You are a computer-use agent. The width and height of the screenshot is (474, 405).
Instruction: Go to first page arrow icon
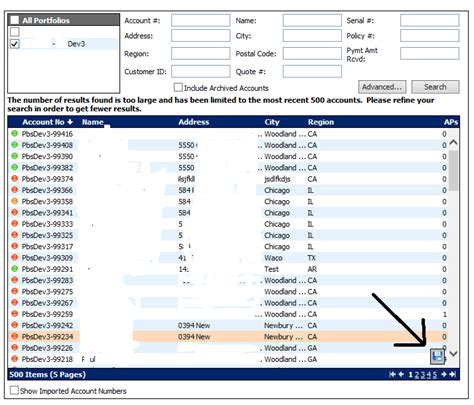(x=392, y=375)
